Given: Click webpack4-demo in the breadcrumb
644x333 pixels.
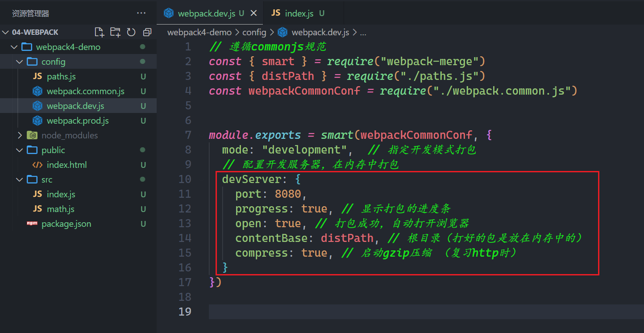Looking at the screenshot, I should point(199,32).
